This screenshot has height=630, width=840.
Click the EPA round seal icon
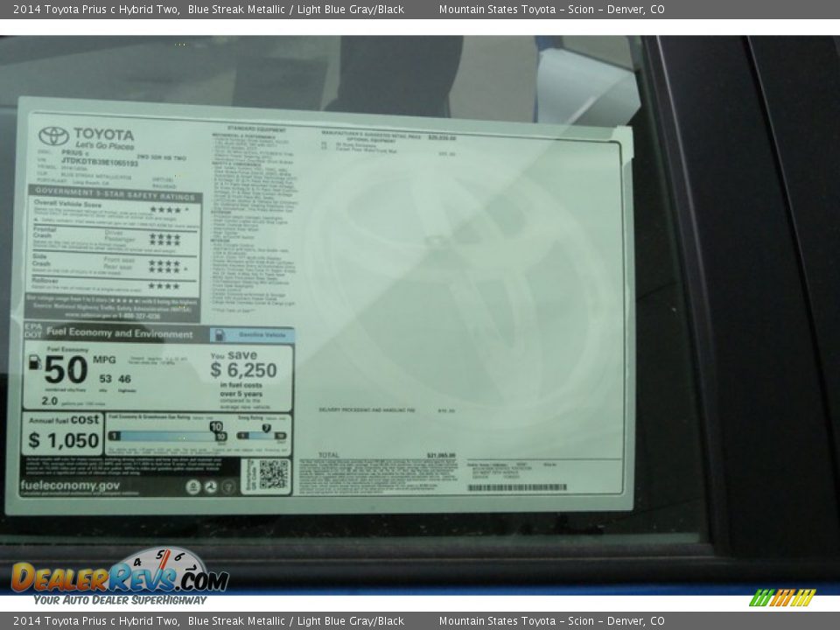click(x=193, y=486)
